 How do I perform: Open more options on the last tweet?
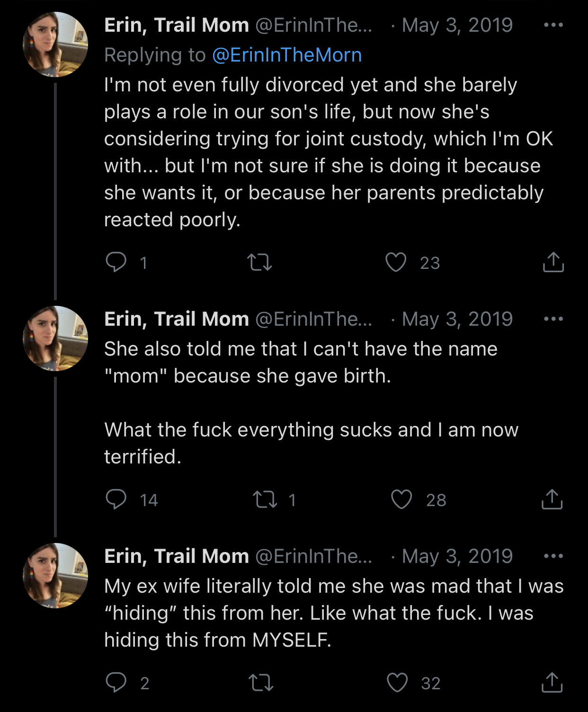tap(553, 556)
